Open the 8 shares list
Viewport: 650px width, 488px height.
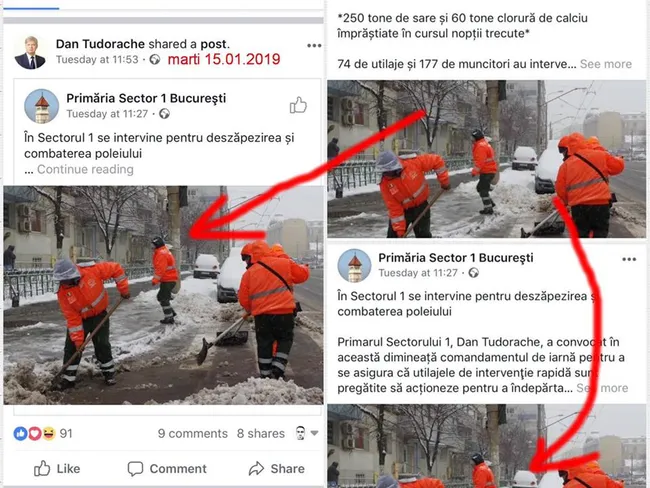click(261, 433)
